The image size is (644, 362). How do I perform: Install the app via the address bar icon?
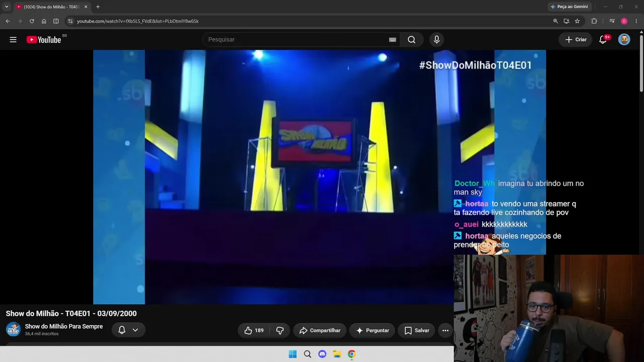pyautogui.click(x=567, y=21)
